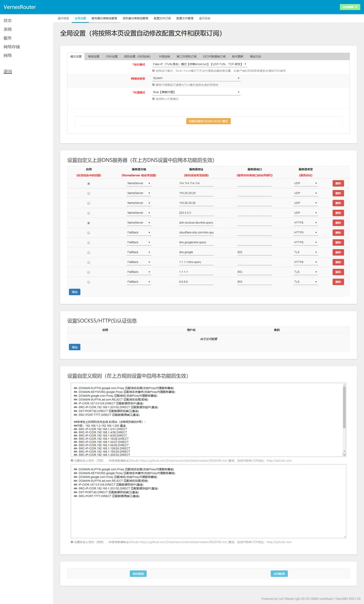Open the 网络存储 sidebar menu

[x=12, y=47]
